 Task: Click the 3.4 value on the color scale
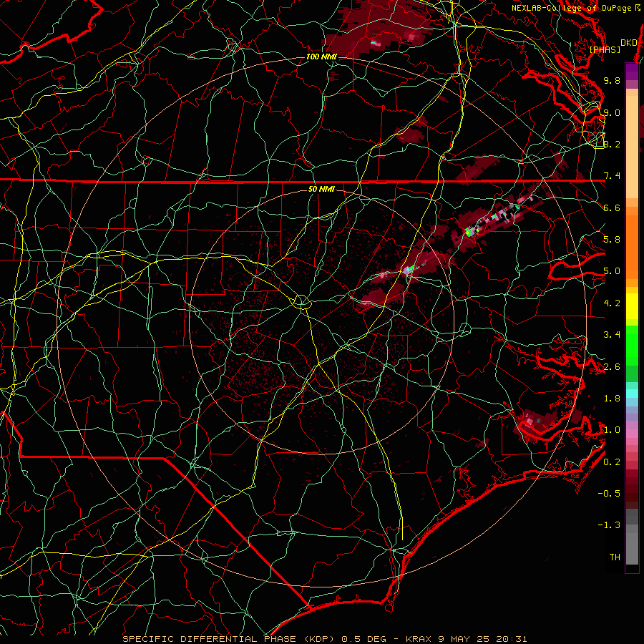(612, 335)
